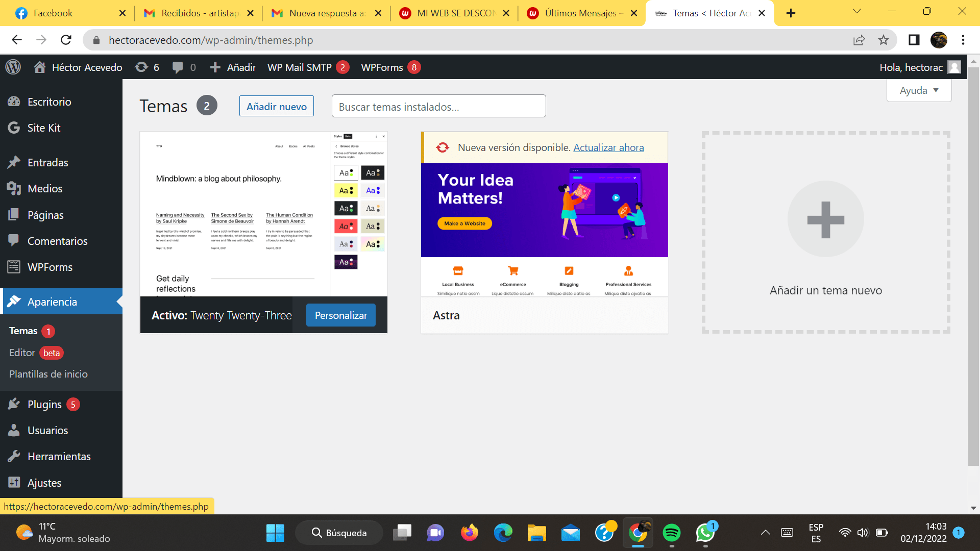Open File Explorer from taskbar
980x551 pixels.
[536, 533]
